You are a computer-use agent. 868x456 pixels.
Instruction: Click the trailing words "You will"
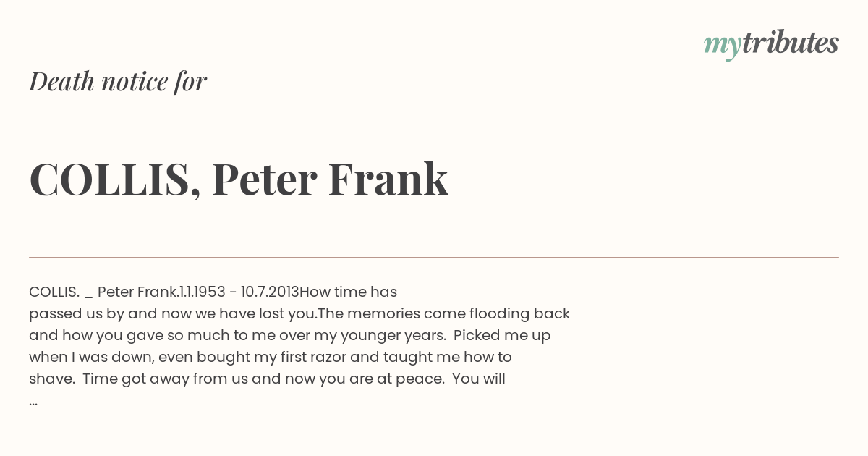[479, 379]
